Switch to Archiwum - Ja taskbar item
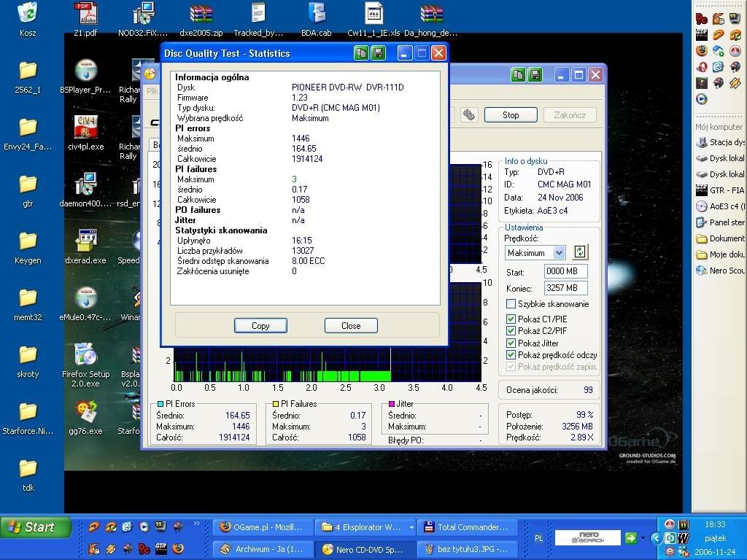 click(263, 549)
